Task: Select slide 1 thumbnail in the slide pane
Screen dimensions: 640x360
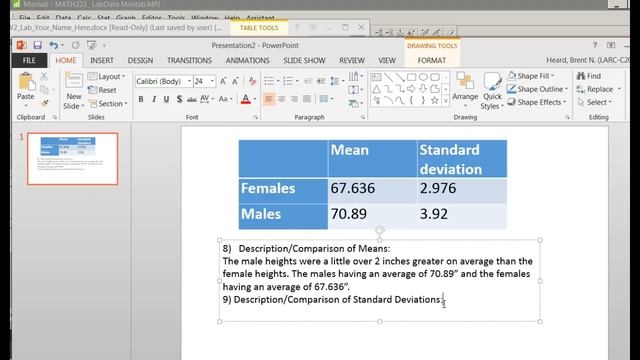Action: pos(73,159)
